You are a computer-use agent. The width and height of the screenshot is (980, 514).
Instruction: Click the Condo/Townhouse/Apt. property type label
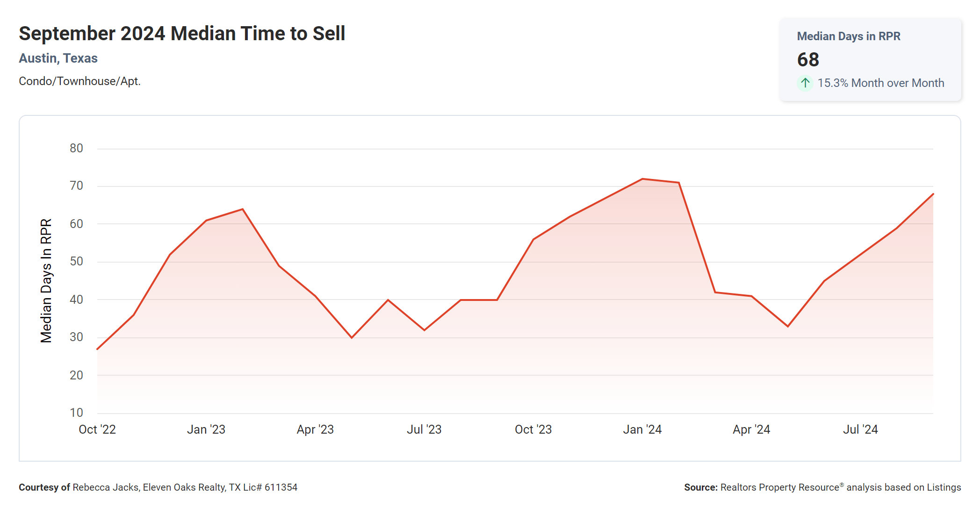(79, 81)
